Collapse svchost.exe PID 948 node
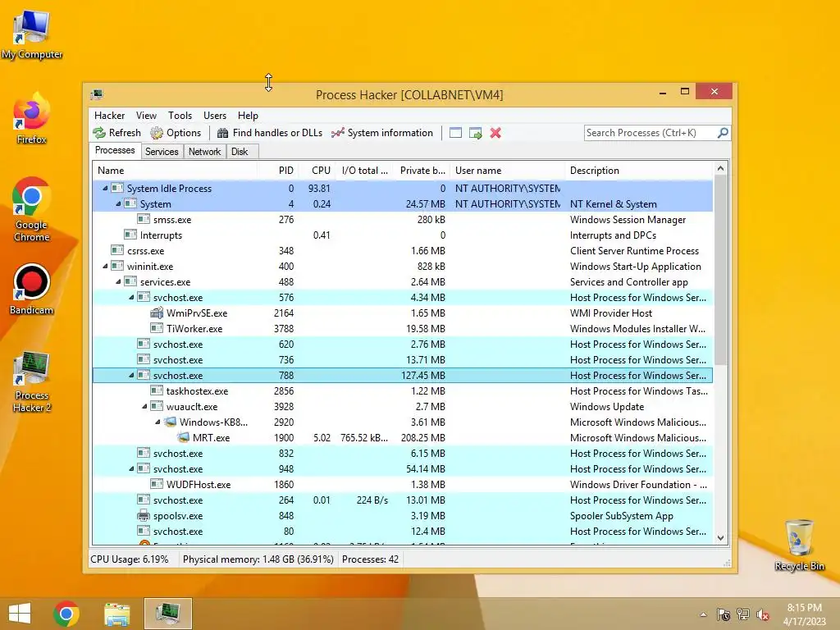This screenshot has height=630, width=840. coord(131,468)
